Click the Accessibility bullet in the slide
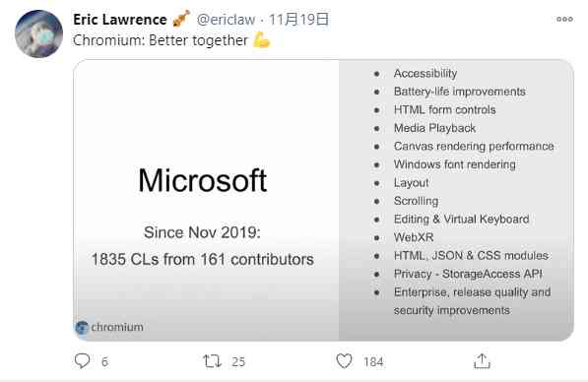The height and width of the screenshot is (382, 588). (425, 74)
